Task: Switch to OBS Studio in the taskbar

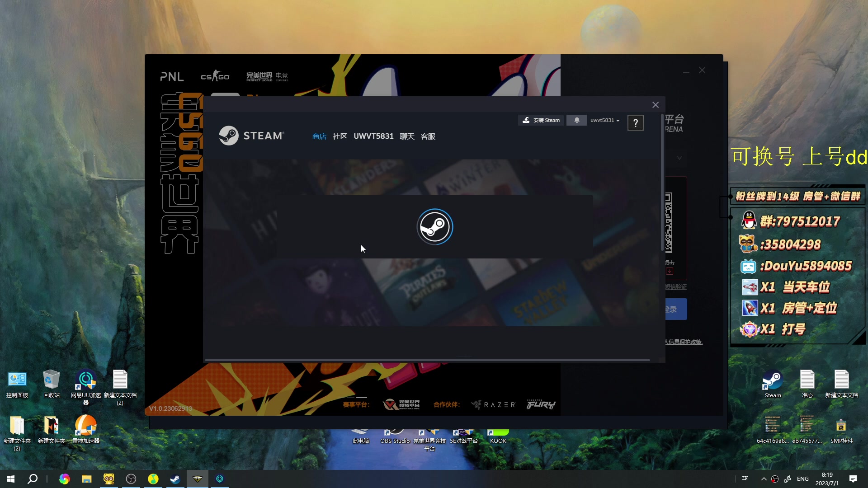Action: click(131, 479)
